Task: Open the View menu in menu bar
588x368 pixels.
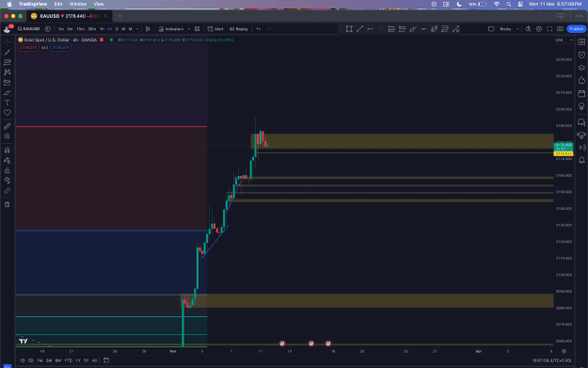Action: pos(99,4)
